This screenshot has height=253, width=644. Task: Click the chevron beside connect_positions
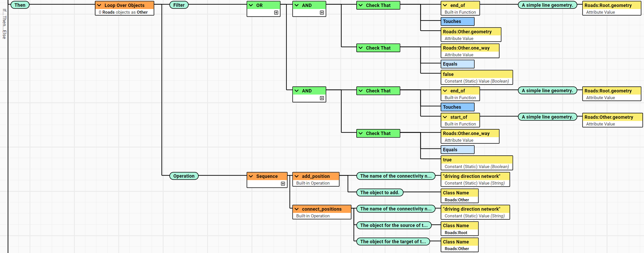point(297,209)
